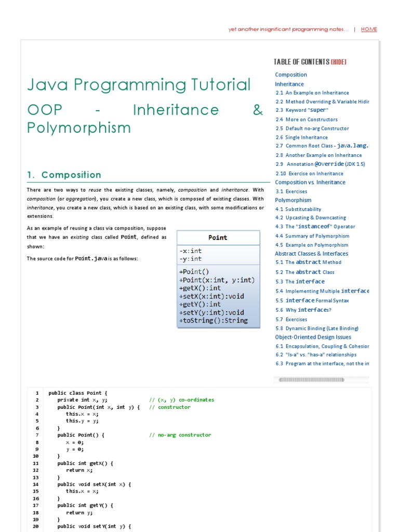Jump to Object-Oriented Design Issues
The width and height of the screenshot is (399, 532).
pos(313,337)
